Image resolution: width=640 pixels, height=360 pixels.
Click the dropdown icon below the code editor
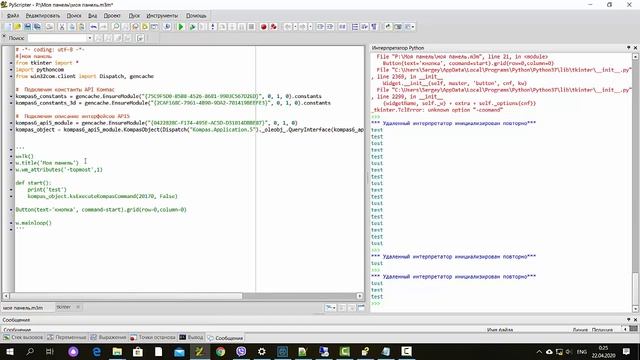[330, 307]
